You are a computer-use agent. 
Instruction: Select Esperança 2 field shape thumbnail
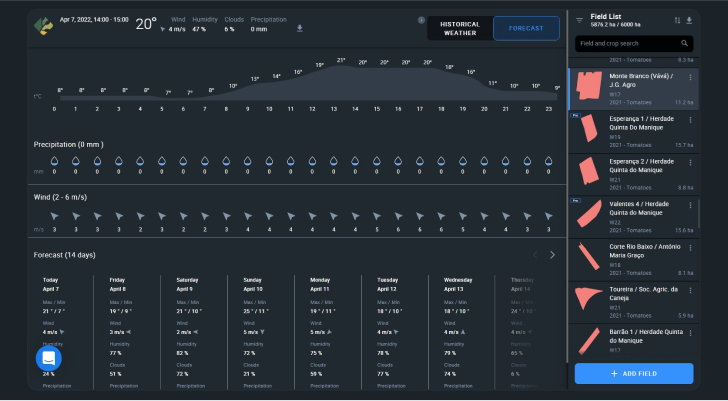click(589, 171)
